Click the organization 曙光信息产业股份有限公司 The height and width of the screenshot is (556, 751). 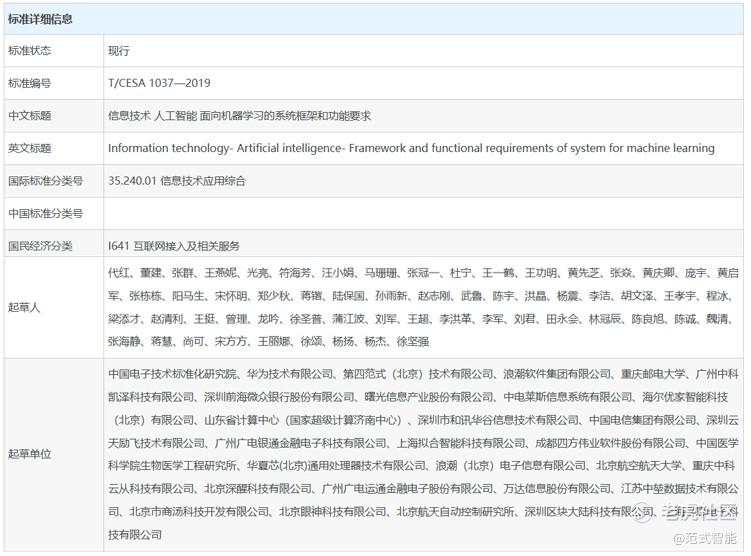[429, 397]
